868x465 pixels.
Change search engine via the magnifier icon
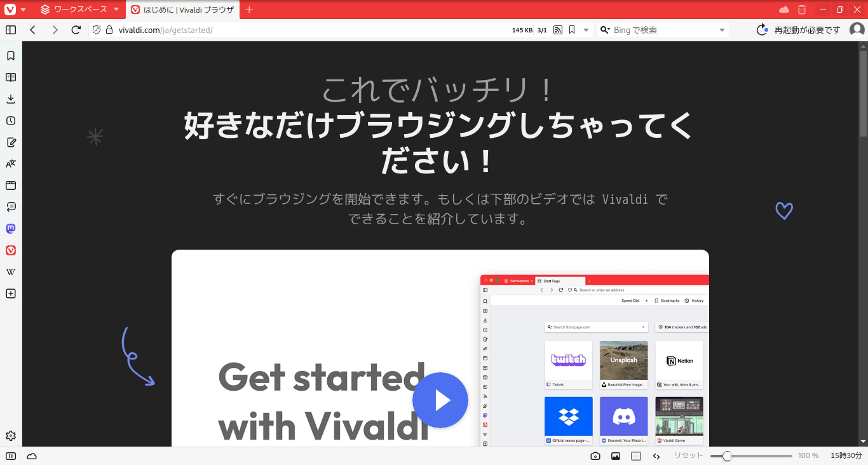[x=605, y=30]
